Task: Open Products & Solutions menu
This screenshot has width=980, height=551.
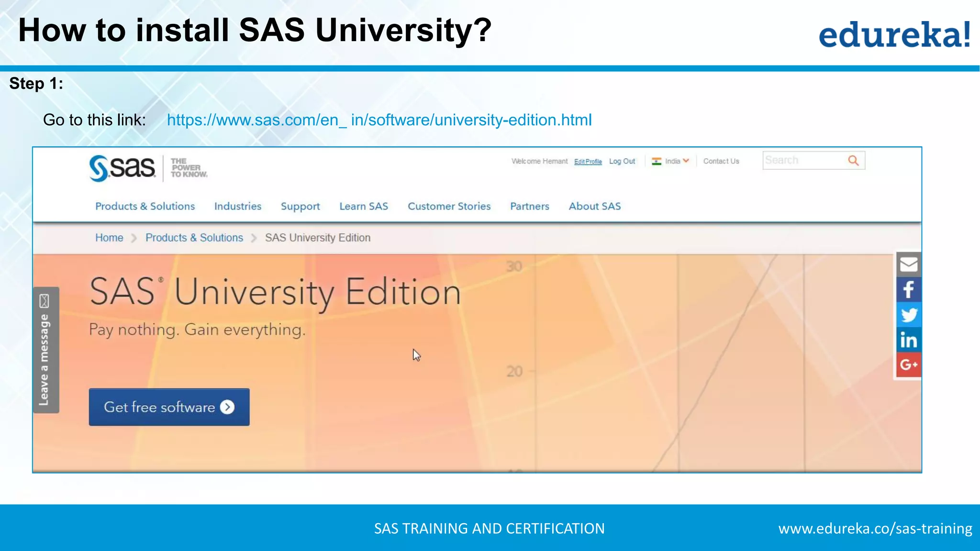Action: point(145,206)
